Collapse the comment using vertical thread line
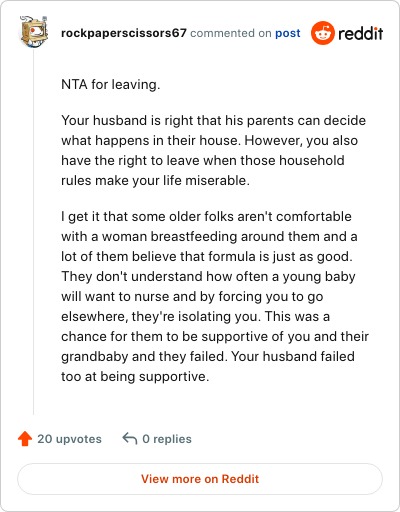The image size is (400, 512). click(x=33, y=232)
